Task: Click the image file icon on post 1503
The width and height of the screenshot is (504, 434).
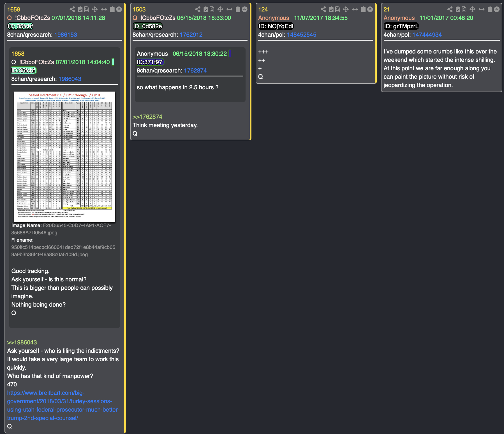Action: (212, 10)
